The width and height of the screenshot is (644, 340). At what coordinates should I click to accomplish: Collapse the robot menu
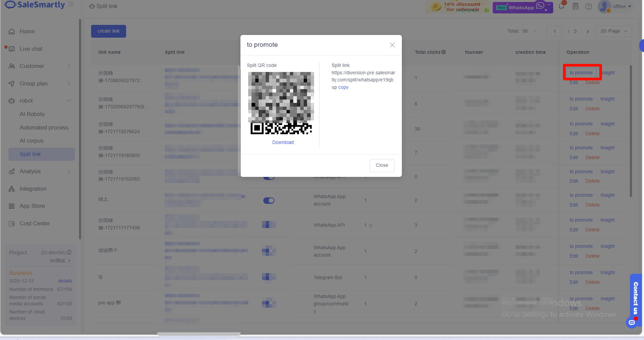point(40,101)
